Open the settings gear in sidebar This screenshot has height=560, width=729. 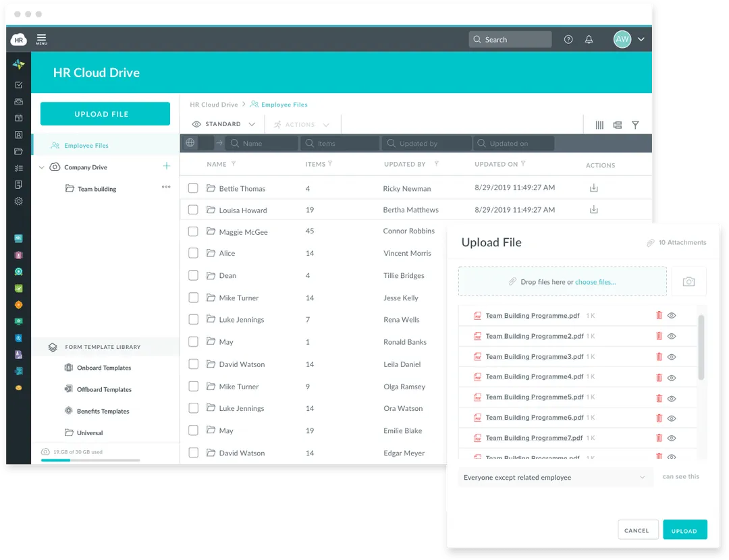coord(19,201)
